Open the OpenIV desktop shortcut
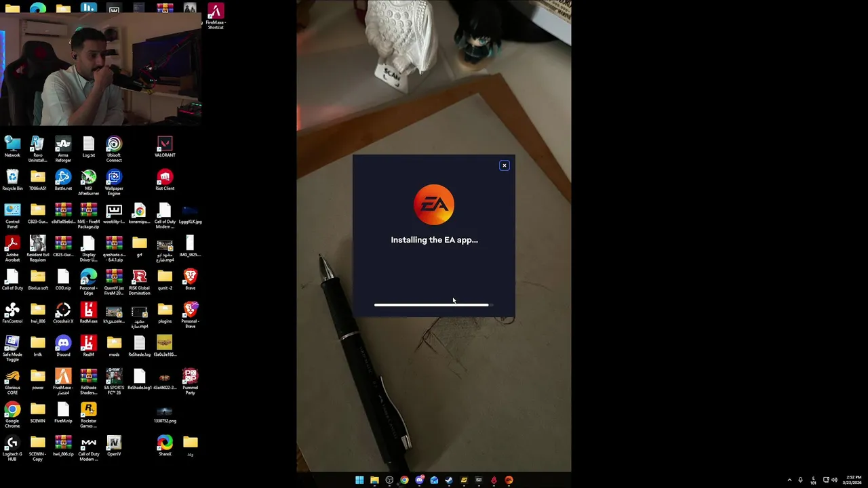 (114, 446)
